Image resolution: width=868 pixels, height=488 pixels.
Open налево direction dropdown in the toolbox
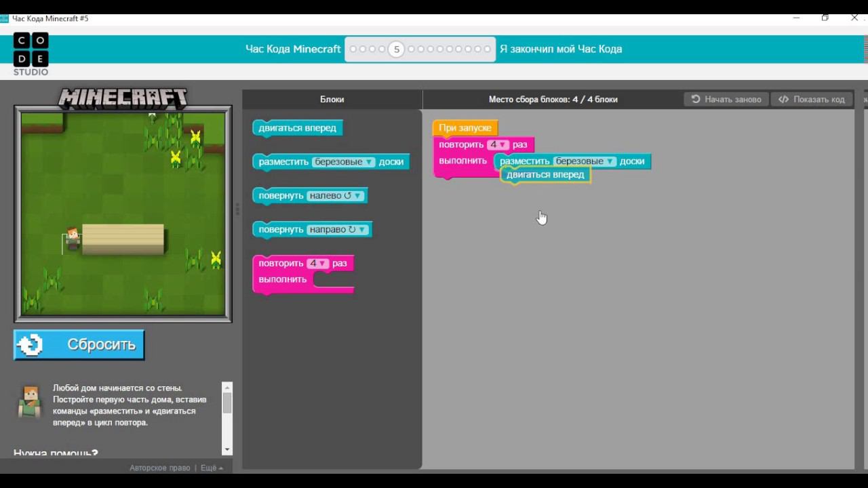tap(335, 196)
